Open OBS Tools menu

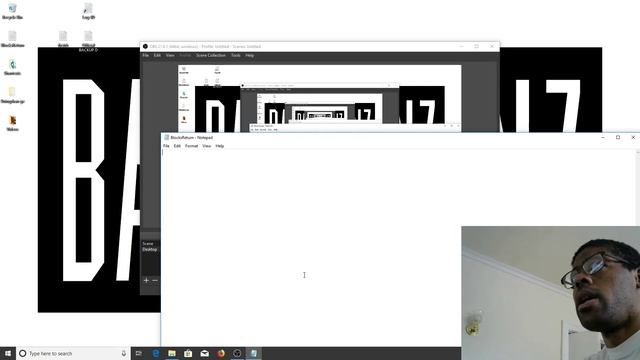[236, 55]
